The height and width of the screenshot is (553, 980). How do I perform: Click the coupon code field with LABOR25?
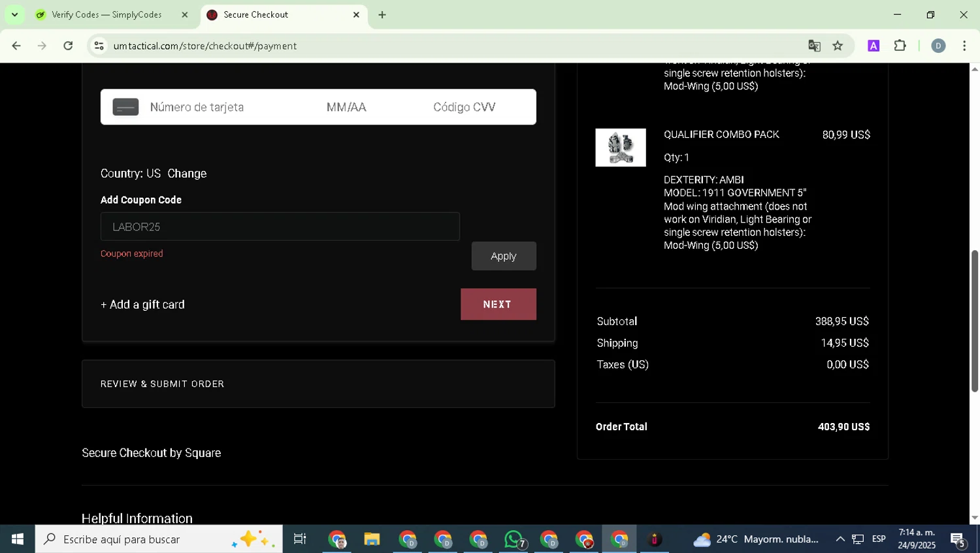(280, 227)
